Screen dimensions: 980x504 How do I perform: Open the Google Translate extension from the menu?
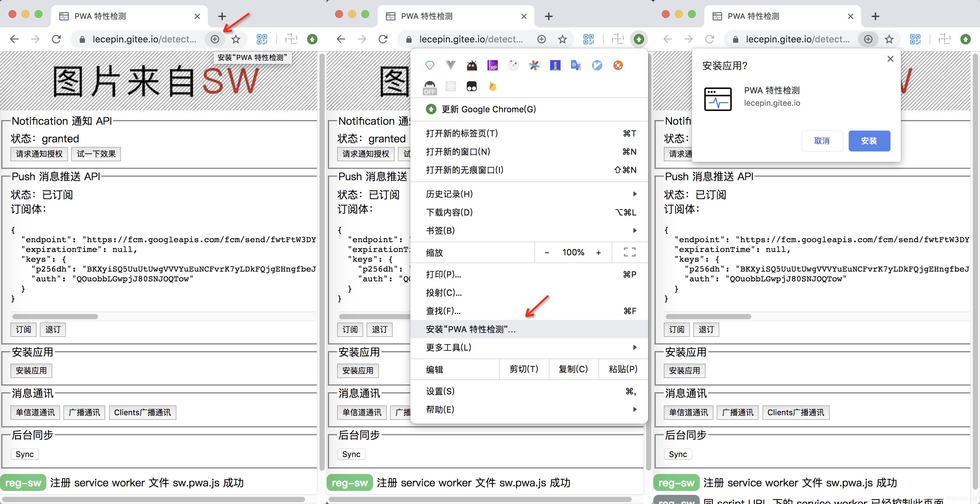576,65
